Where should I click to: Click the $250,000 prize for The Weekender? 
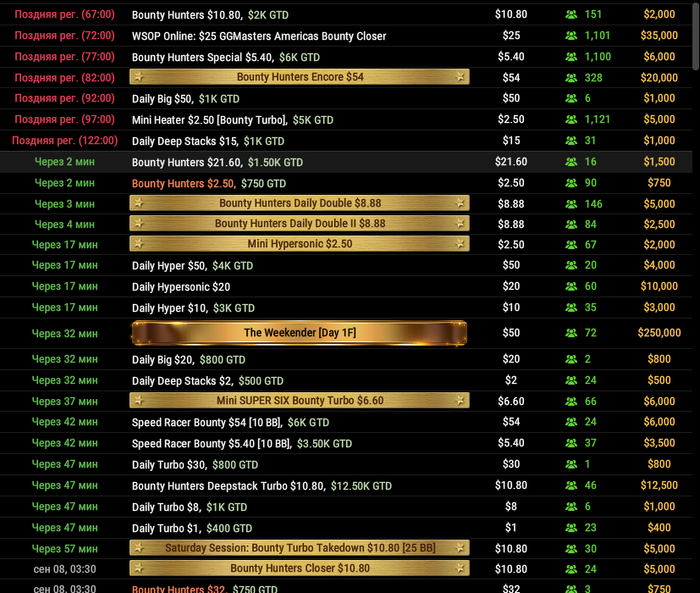[659, 333]
